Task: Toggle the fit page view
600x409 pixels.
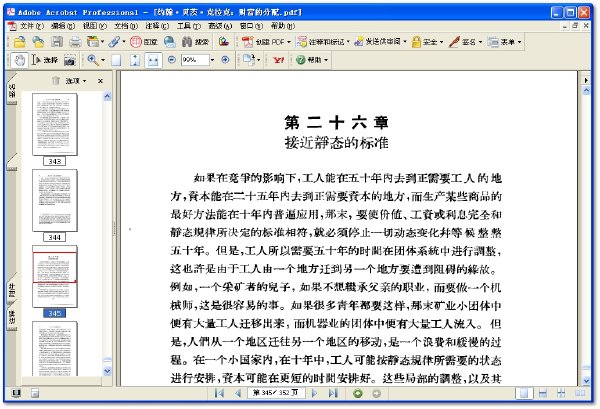Action: [x=135, y=60]
